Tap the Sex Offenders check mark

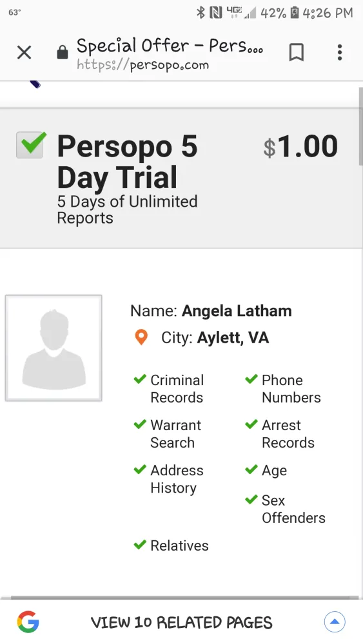click(x=251, y=499)
